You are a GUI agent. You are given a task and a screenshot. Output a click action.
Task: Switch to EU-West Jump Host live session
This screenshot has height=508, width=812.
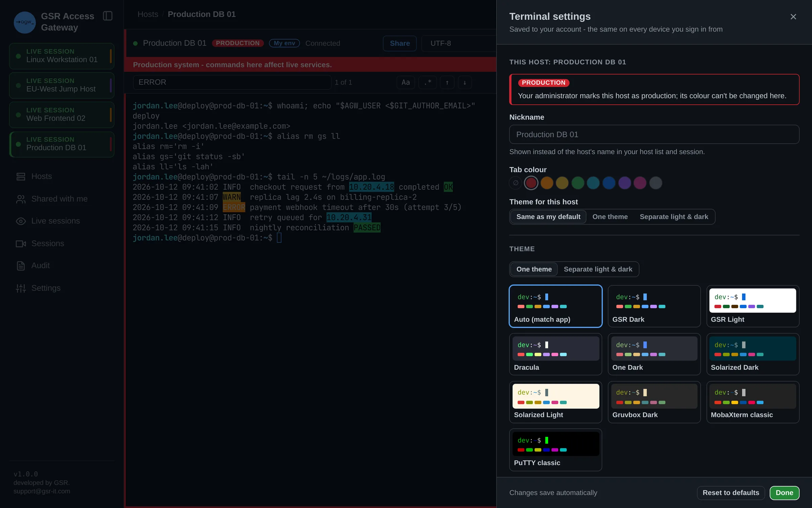tap(62, 85)
